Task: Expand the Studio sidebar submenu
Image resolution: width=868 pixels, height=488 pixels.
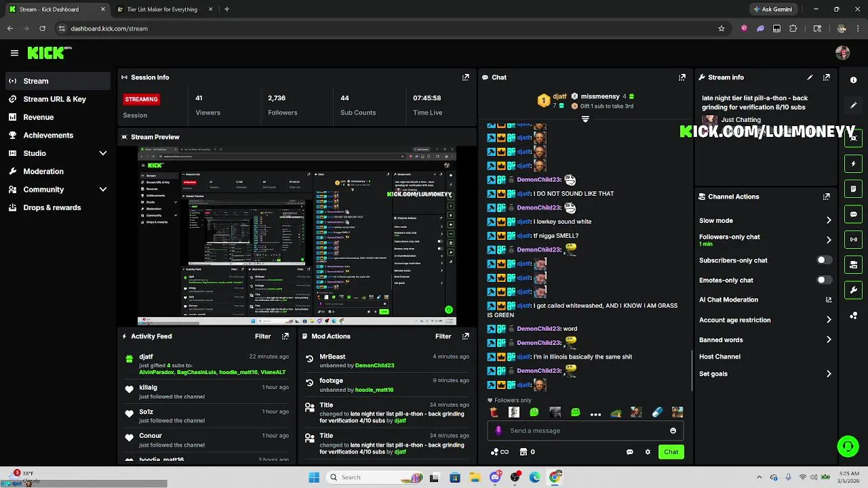Action: click(x=103, y=153)
